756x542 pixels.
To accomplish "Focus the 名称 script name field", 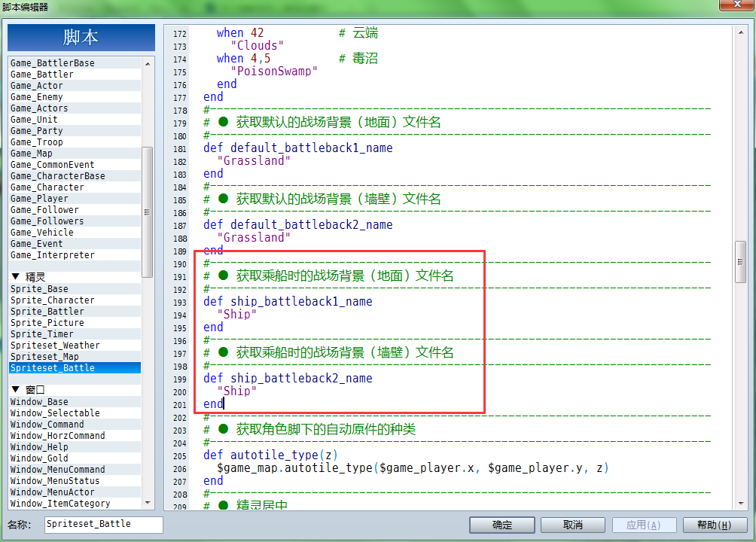I will pos(104,524).
